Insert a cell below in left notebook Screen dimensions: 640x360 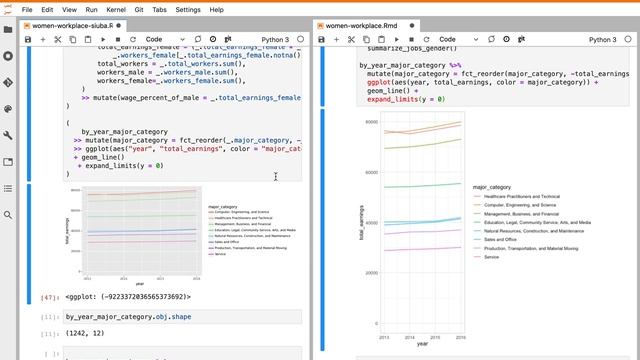tap(43, 40)
